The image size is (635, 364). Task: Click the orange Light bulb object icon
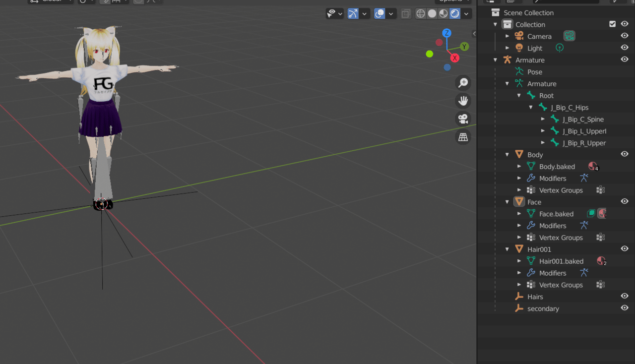pyautogui.click(x=519, y=48)
